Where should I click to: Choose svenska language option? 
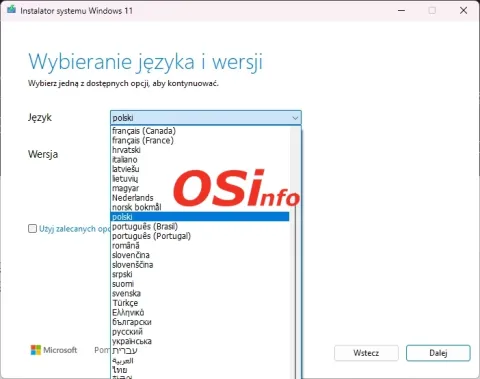tap(200, 293)
